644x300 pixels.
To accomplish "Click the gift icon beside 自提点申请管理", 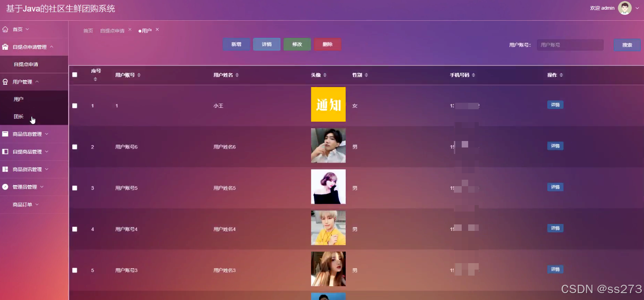I will pos(6,47).
